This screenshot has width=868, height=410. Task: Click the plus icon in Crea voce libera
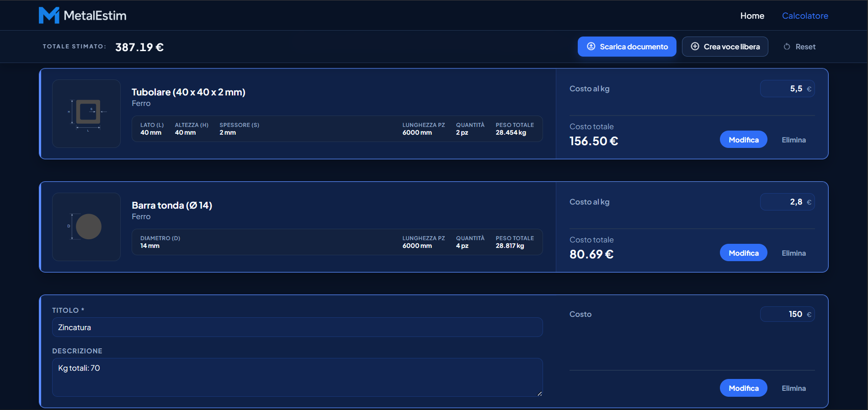pos(695,47)
